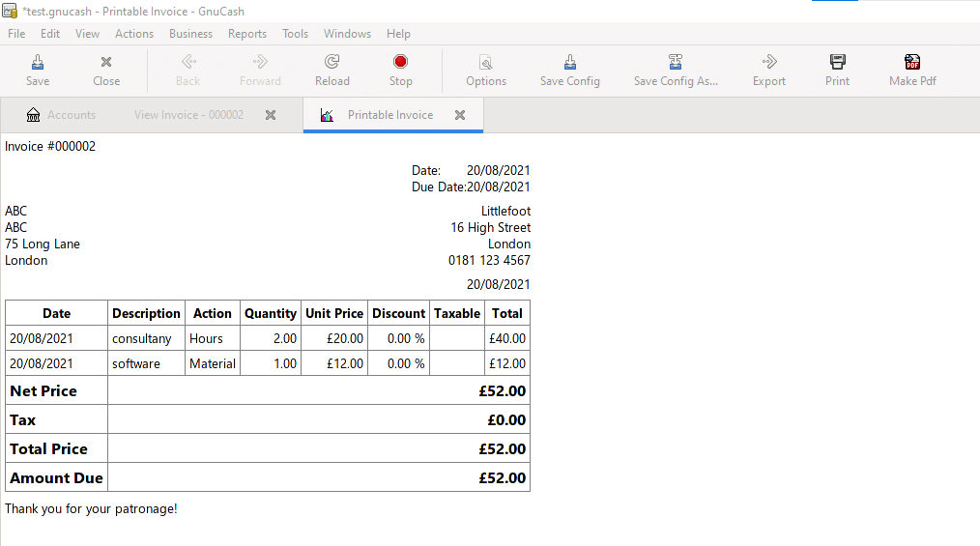Open the Tools menu
This screenshot has width=980, height=546.
295,34
